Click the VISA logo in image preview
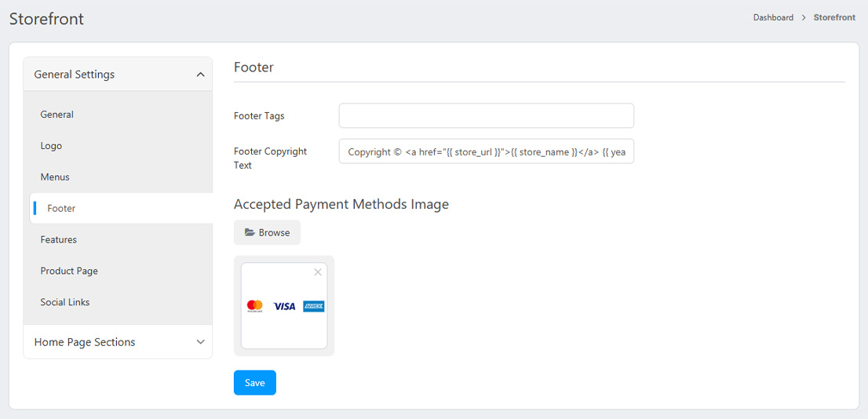 click(x=284, y=306)
